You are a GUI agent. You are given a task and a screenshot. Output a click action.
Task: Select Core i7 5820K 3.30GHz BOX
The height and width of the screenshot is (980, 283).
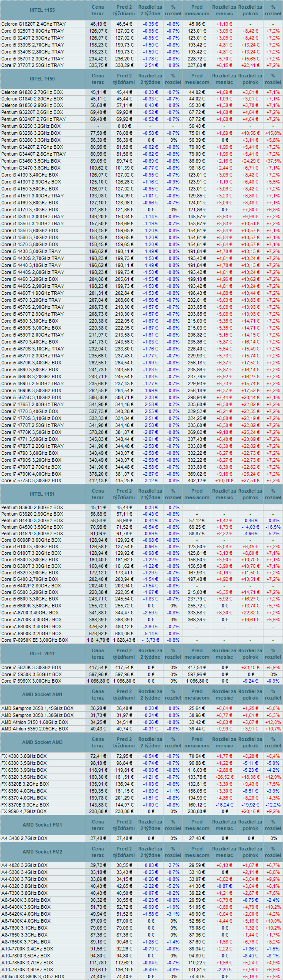point(31,667)
